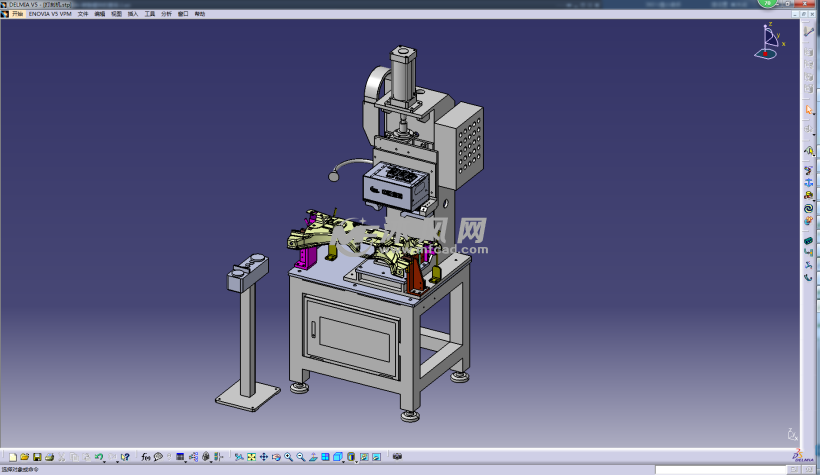The image size is (820, 475).
Task: Open a file with the folder icon
Action: tap(25, 456)
